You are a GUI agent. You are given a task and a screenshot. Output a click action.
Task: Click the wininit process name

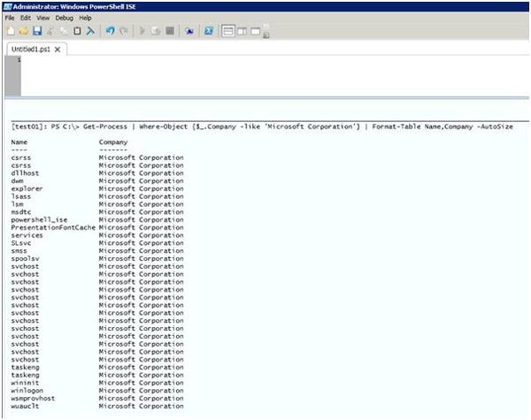tap(25, 383)
